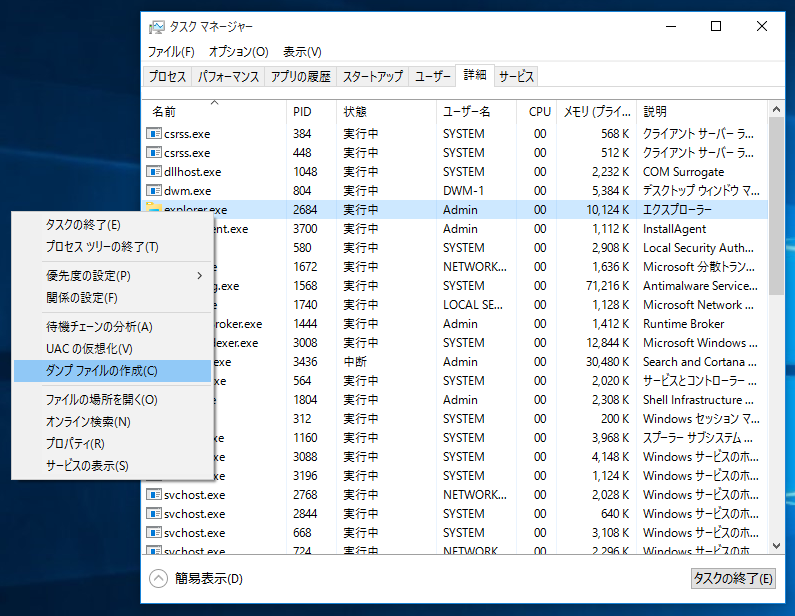Viewport: 795px width, 616px height.
Task: Click icon of svchost.exe PID 2844
Action: [154, 514]
